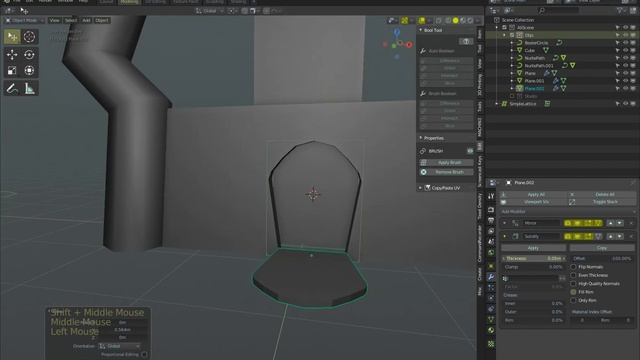Switch to the Item sidebar tab

coord(480,34)
